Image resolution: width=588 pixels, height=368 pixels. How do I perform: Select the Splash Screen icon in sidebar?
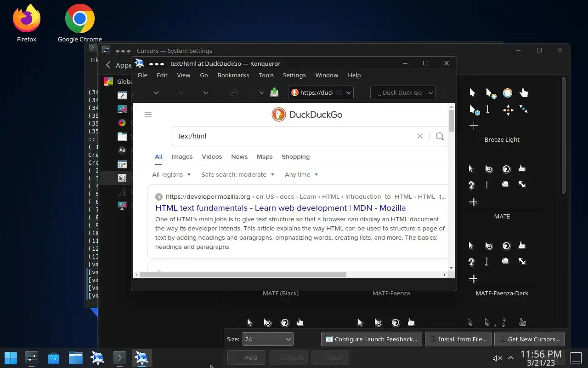coord(122,206)
